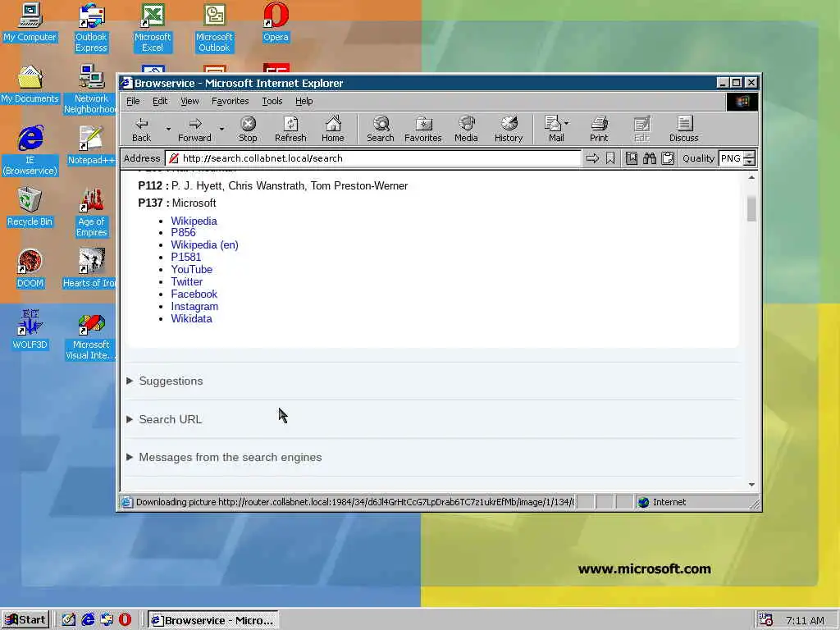Open the Mail button dropdown arrow

567,124
